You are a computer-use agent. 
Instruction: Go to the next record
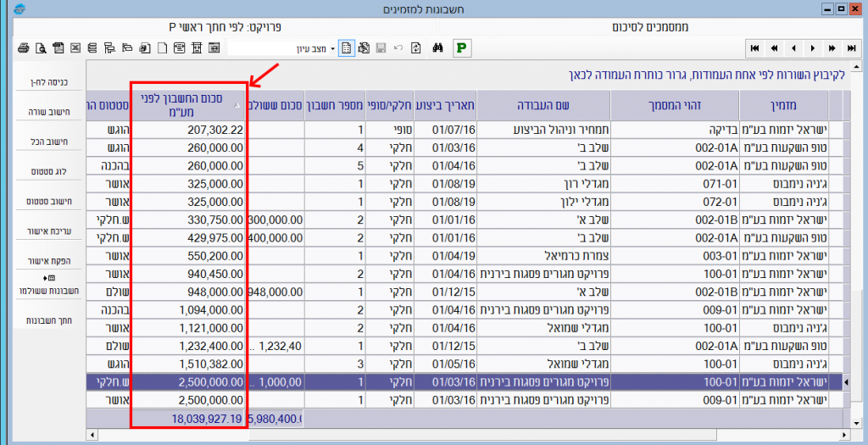coord(813,48)
